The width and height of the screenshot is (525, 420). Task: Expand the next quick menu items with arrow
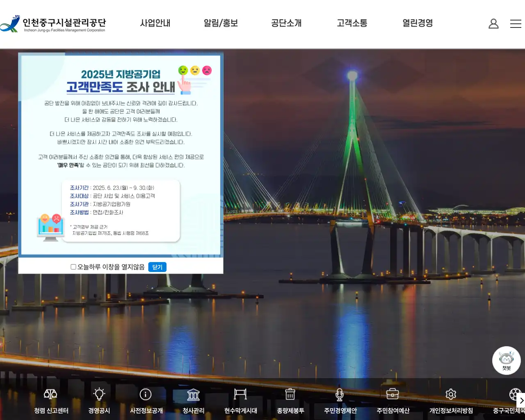point(521,401)
